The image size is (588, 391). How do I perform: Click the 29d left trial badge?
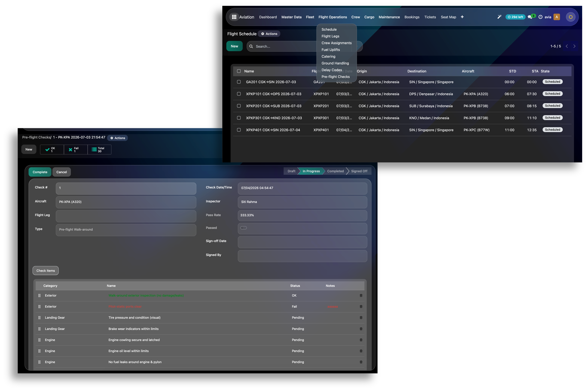pyautogui.click(x=515, y=17)
